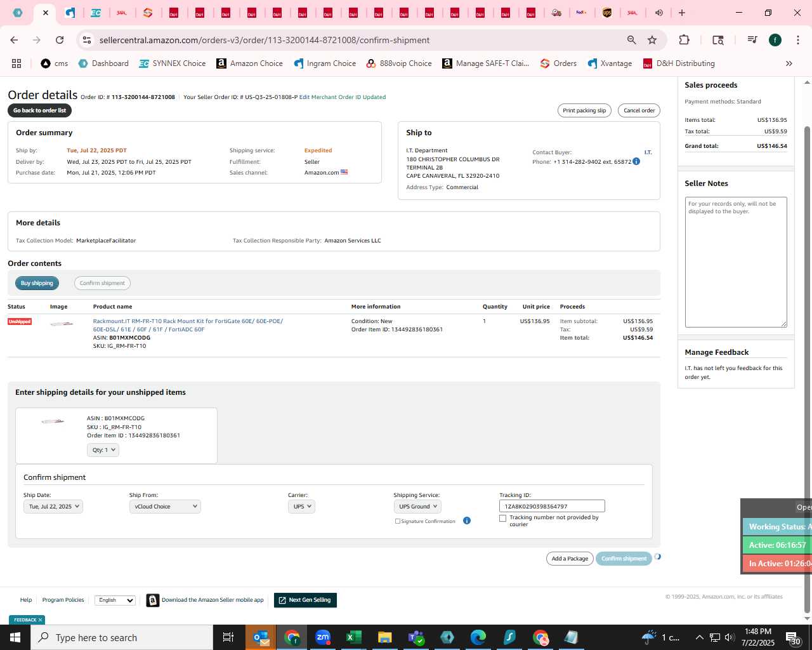Click the product image thumbnail in order row

62,324
